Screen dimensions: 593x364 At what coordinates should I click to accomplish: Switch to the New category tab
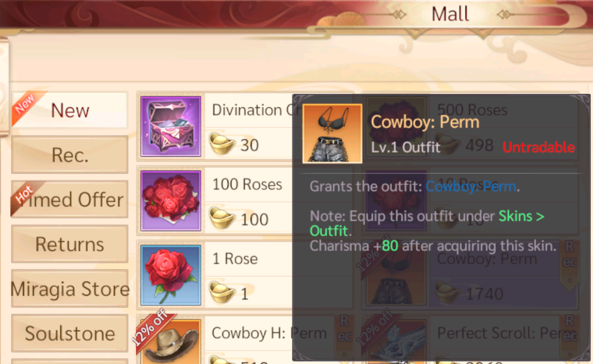click(69, 110)
